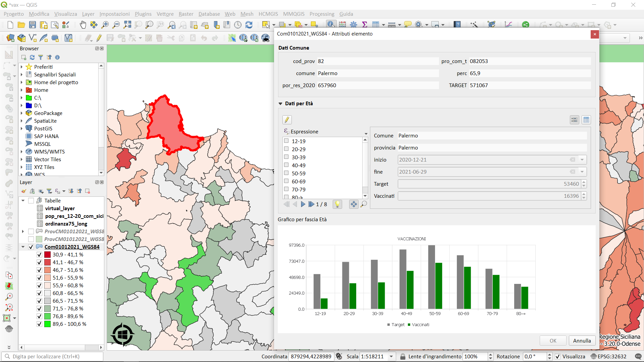Open the Processing menu

tap(322, 14)
